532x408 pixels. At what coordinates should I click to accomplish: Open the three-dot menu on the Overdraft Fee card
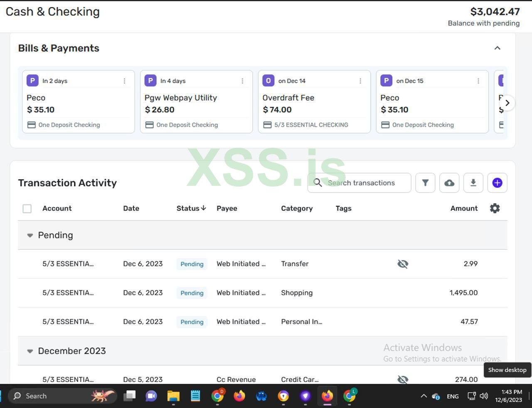click(x=360, y=81)
